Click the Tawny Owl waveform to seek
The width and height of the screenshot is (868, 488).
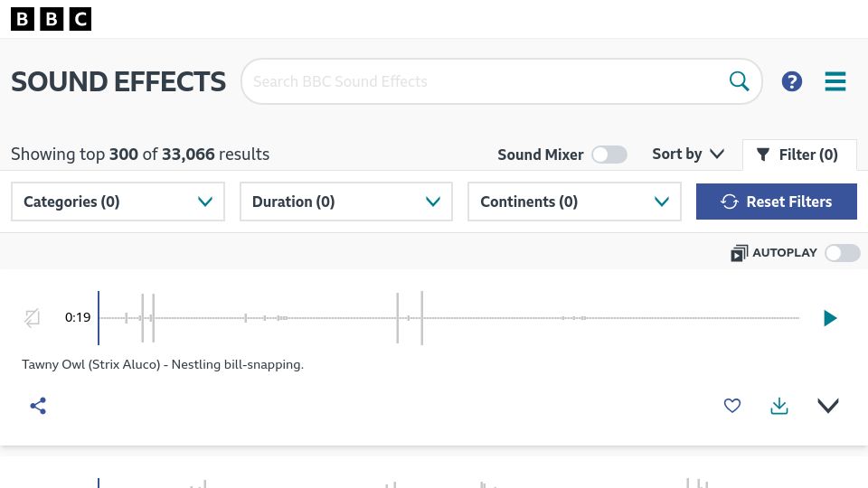[x=449, y=318]
